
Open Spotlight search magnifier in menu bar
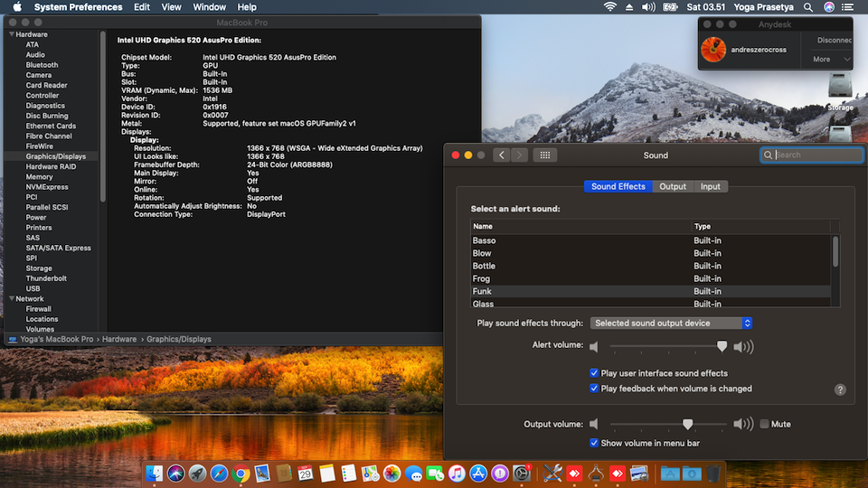(x=808, y=7)
